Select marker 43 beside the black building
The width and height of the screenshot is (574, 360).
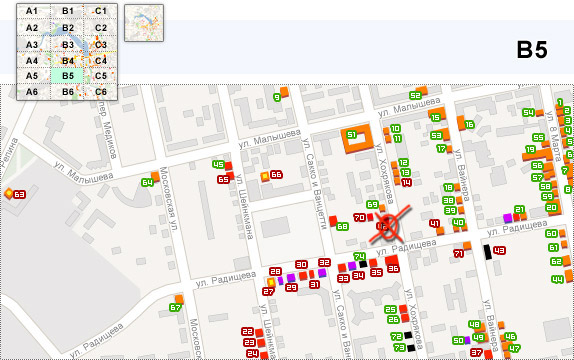pyautogui.click(x=499, y=250)
